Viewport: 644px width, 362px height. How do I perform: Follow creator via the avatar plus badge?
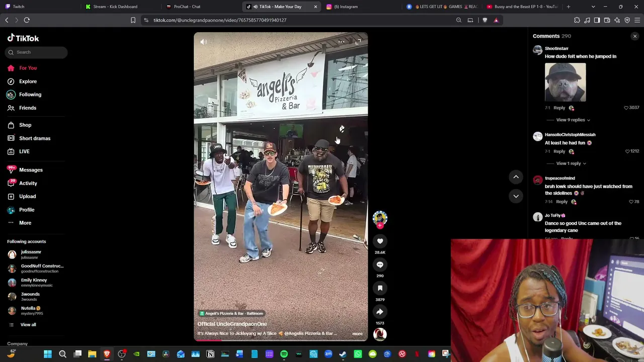[380, 225]
